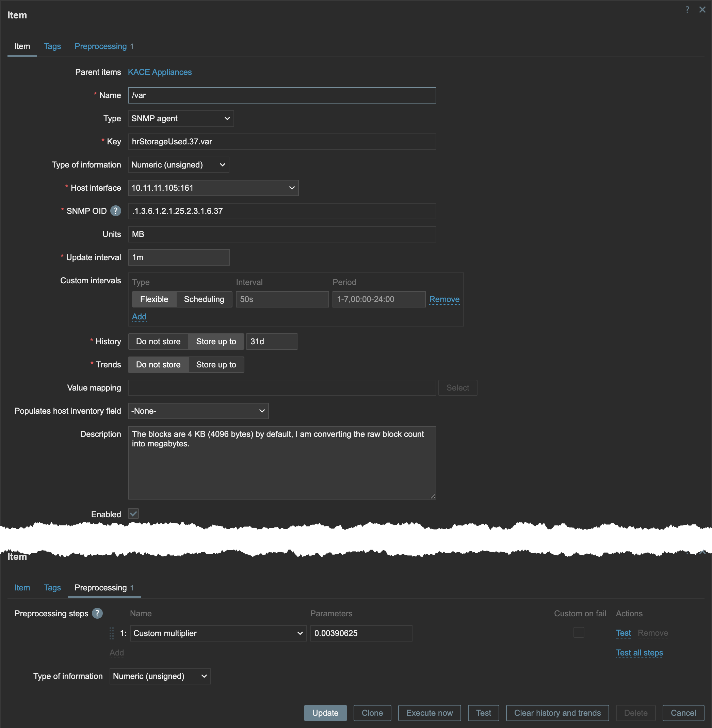Set Trends to Store up to
712x728 pixels.
[216, 365]
